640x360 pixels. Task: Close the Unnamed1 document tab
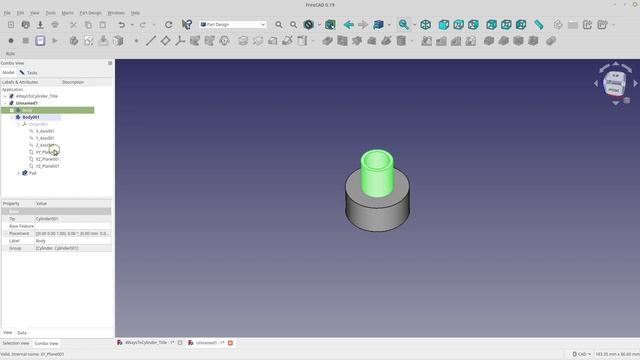tap(230, 343)
